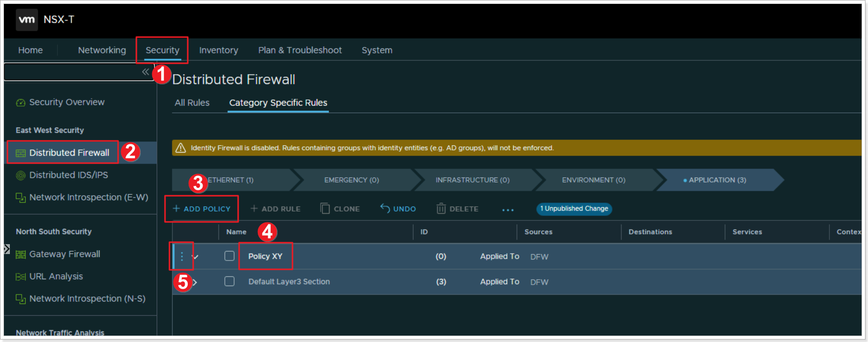Click the URL Analysis sidebar icon

pyautogui.click(x=20, y=277)
